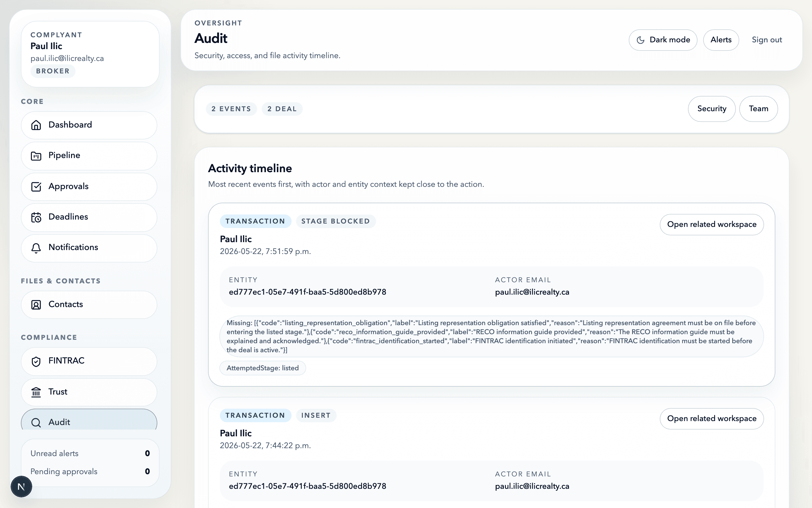Viewport: 812px width, 508px height.
Task: Click TRANSACTION tag on Insert event
Action: pyautogui.click(x=255, y=416)
